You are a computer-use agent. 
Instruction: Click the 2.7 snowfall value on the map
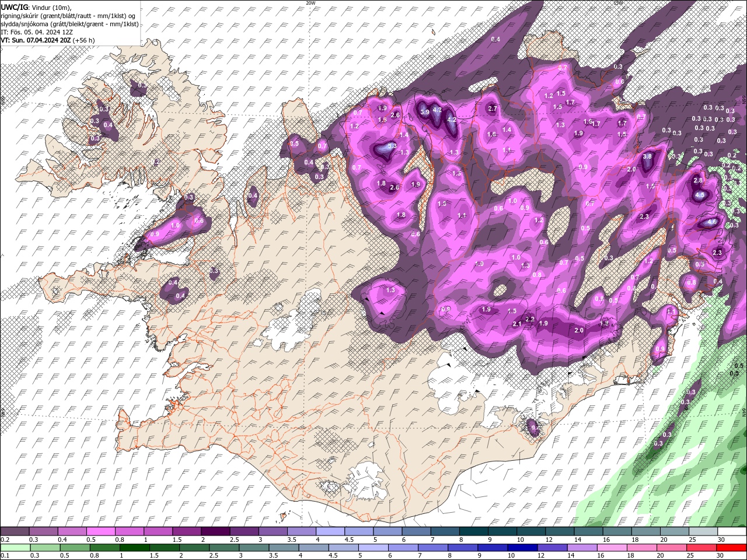pos(492,108)
